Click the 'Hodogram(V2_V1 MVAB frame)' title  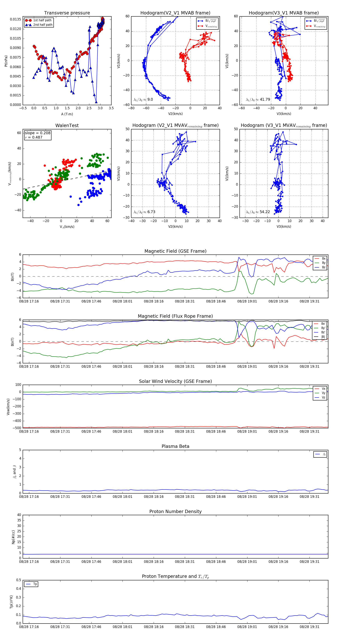pos(175,13)
